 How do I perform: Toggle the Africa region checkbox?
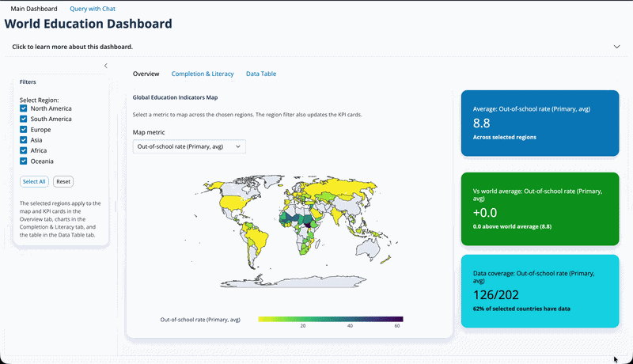click(x=25, y=150)
